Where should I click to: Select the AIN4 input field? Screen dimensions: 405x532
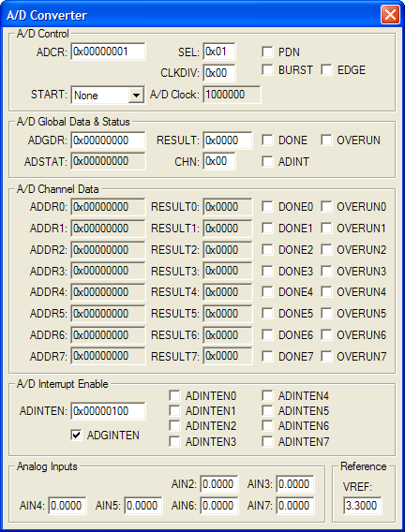tap(67, 506)
